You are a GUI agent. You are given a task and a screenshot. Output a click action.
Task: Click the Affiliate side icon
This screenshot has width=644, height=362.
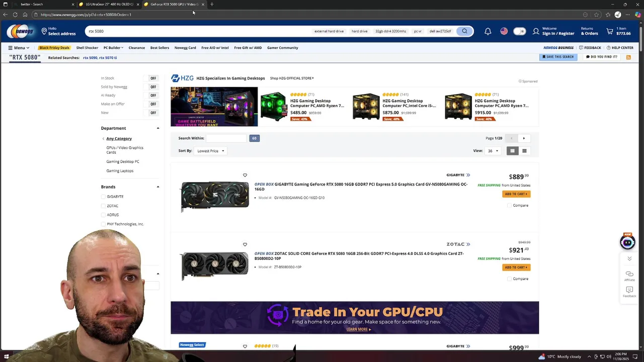tap(629, 276)
